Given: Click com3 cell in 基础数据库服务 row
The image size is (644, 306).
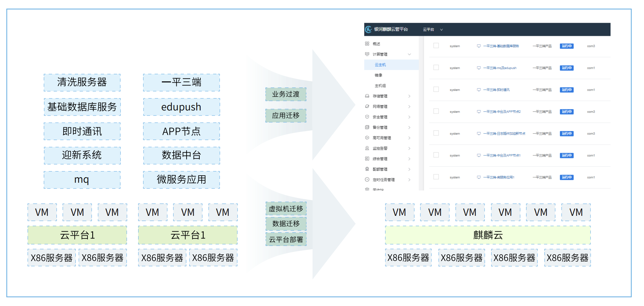Looking at the screenshot, I should coord(591,46).
